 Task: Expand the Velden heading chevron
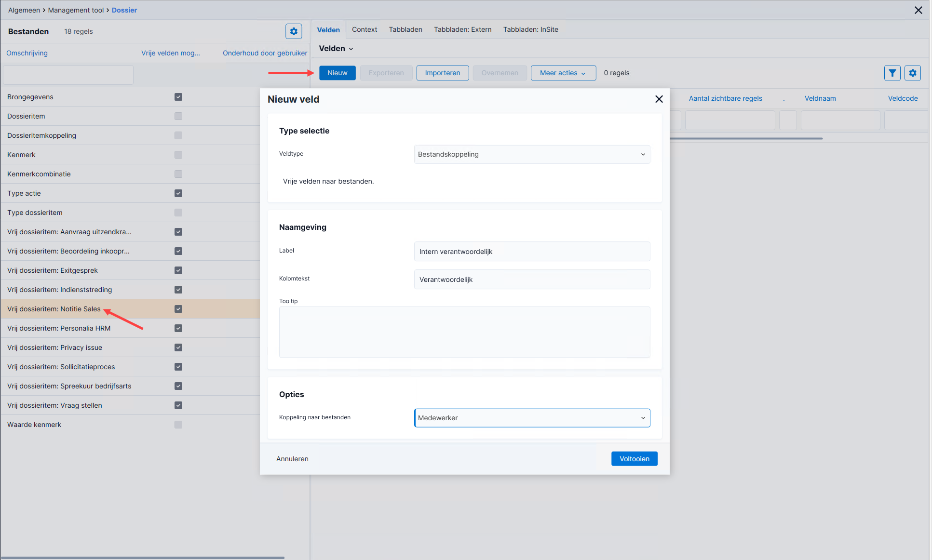pyautogui.click(x=351, y=49)
